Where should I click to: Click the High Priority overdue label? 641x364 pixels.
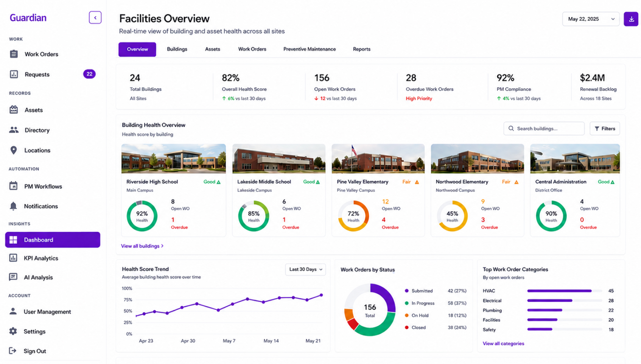[419, 98]
